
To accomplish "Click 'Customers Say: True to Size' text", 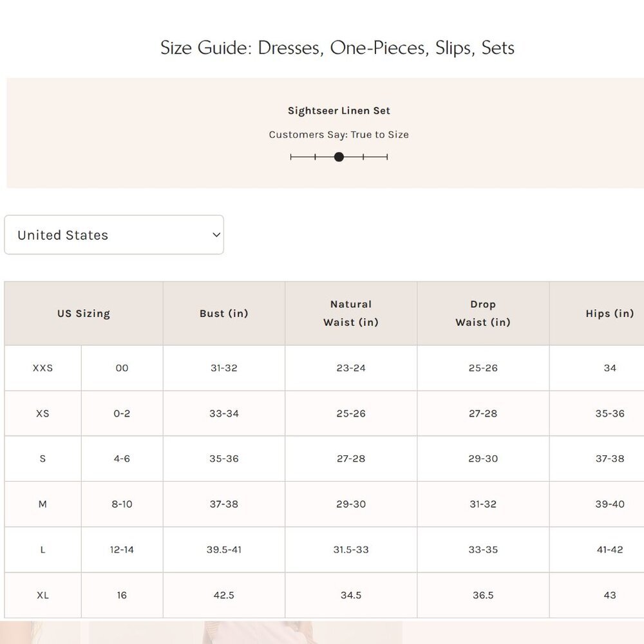I will (x=339, y=135).
